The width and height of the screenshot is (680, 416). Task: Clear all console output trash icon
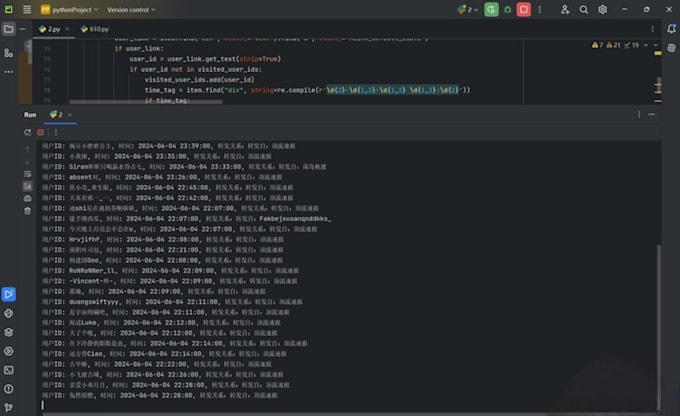[27, 211]
